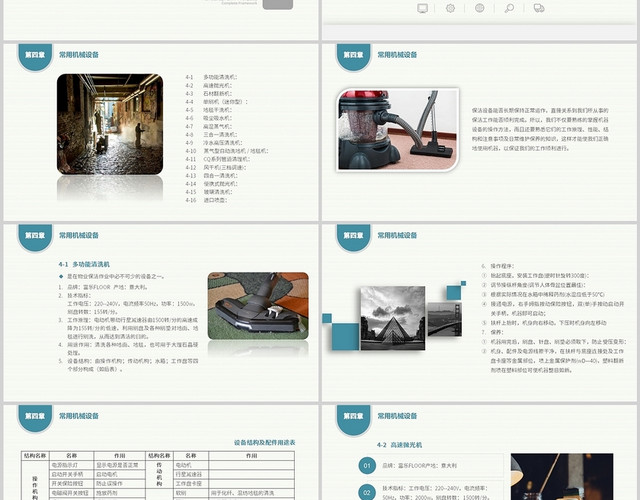The image size is (640, 500).
Task: Click 常用机械设备 title on the 4-1 slide
Action: point(79,236)
